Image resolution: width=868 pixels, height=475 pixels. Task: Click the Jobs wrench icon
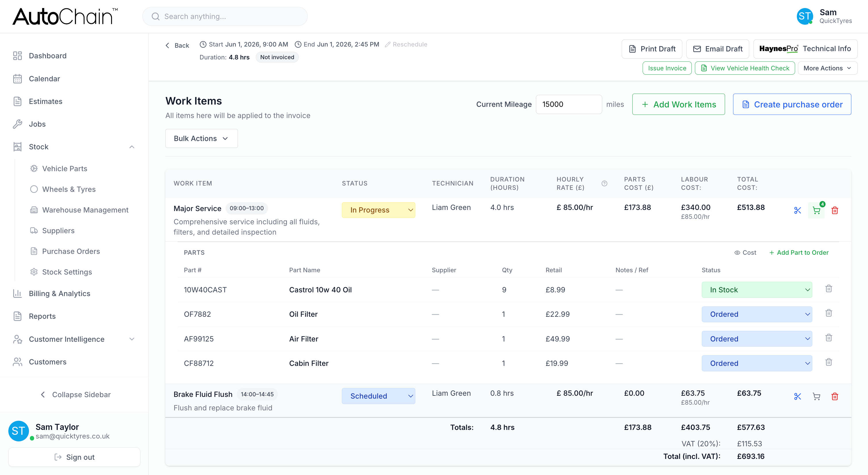[x=18, y=124]
